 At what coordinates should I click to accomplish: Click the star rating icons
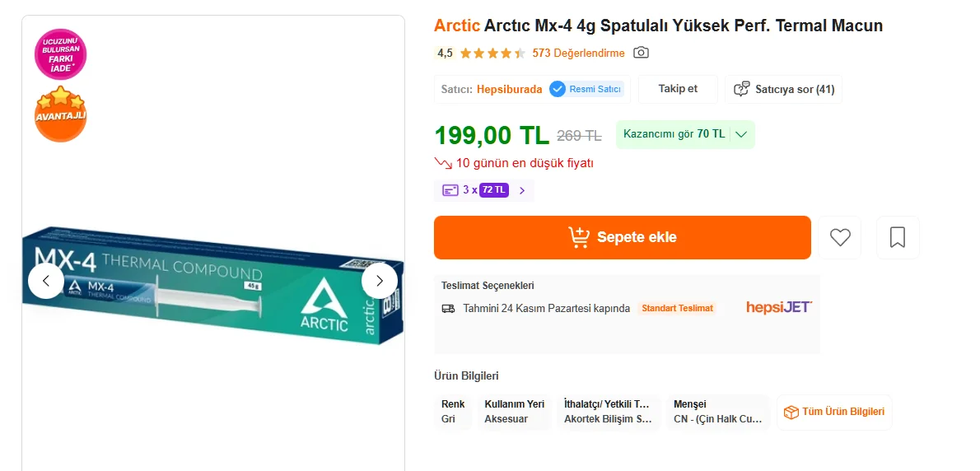click(492, 54)
